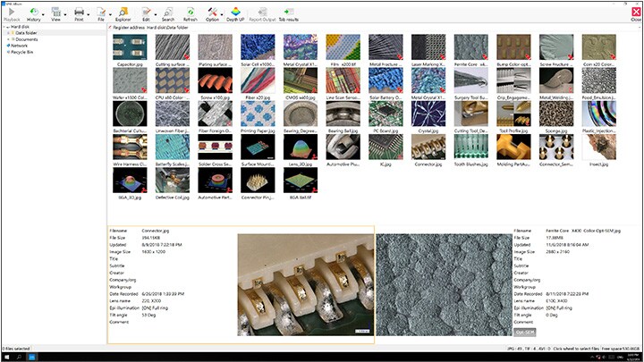Screen dimensions: 644x362
Task: Select Recycle Bin in folder tree
Action: click(x=21, y=52)
